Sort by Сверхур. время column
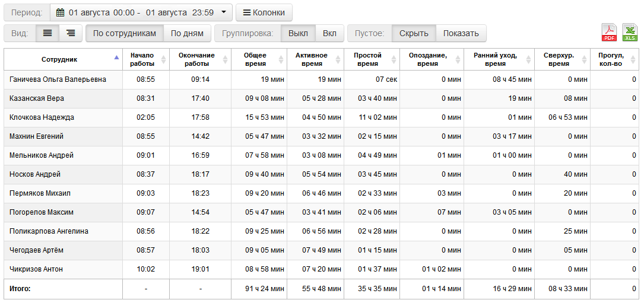The width and height of the screenshot is (644, 303). [559, 59]
